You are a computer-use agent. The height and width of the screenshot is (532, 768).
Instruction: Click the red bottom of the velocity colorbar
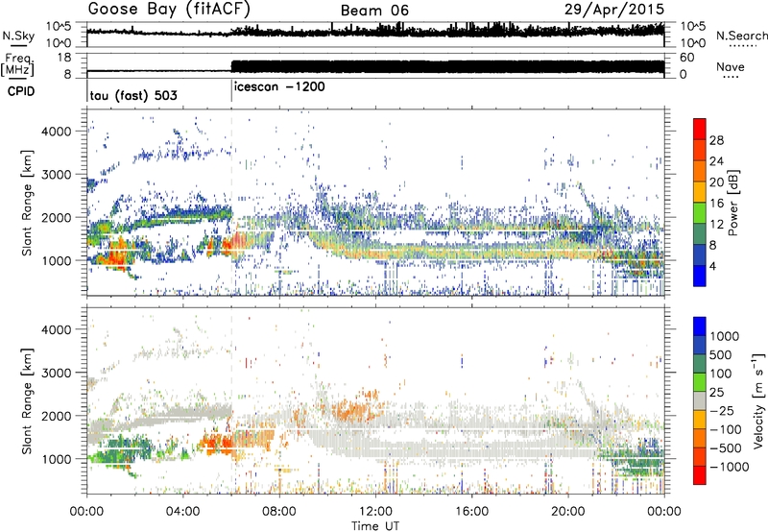700,475
